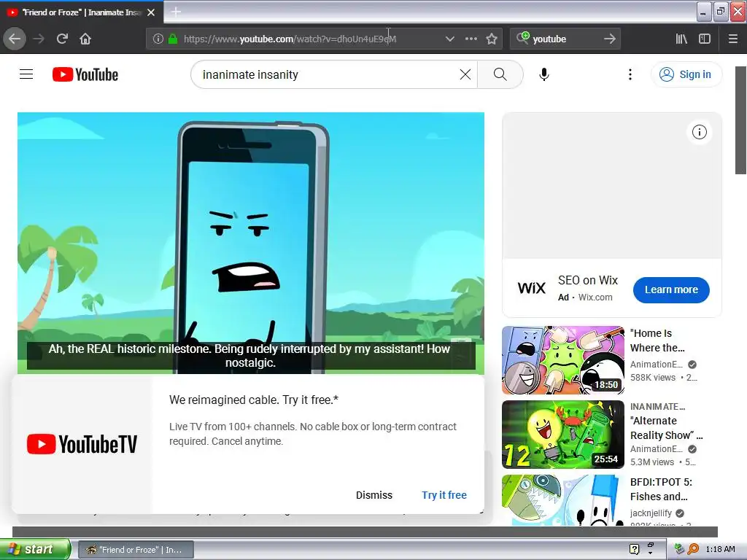Click the Wix logo in the ad
747x560 pixels.
click(x=531, y=288)
